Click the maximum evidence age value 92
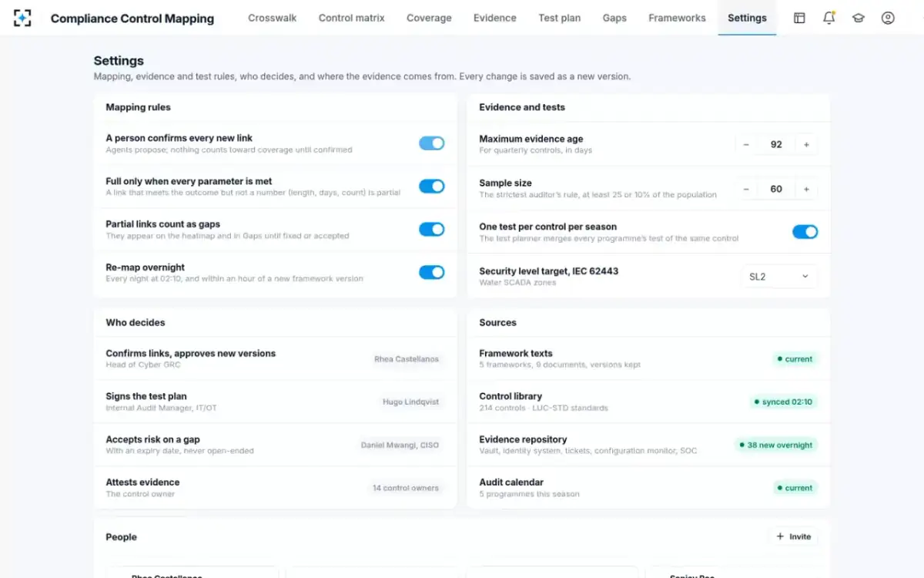The width and height of the screenshot is (924, 578). pyautogui.click(x=776, y=144)
